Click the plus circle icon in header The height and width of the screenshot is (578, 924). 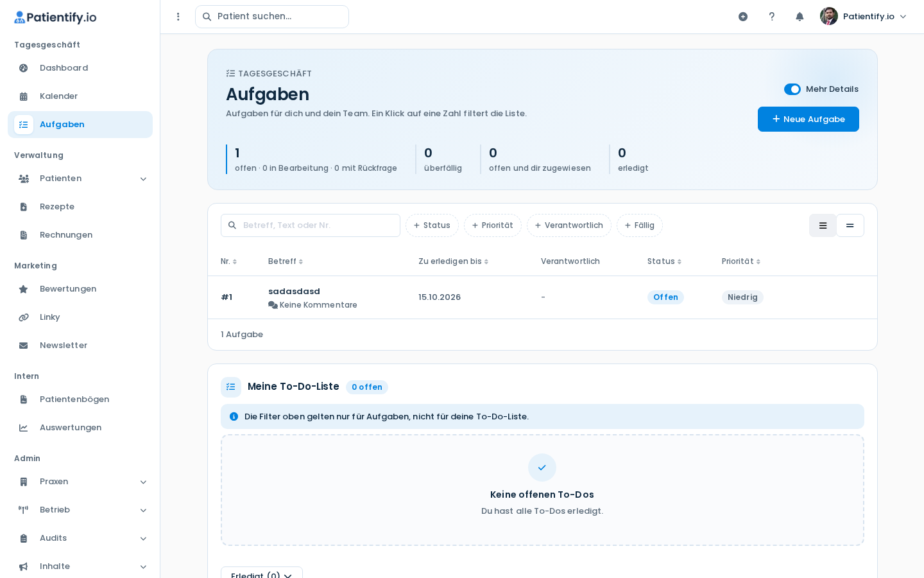743,17
